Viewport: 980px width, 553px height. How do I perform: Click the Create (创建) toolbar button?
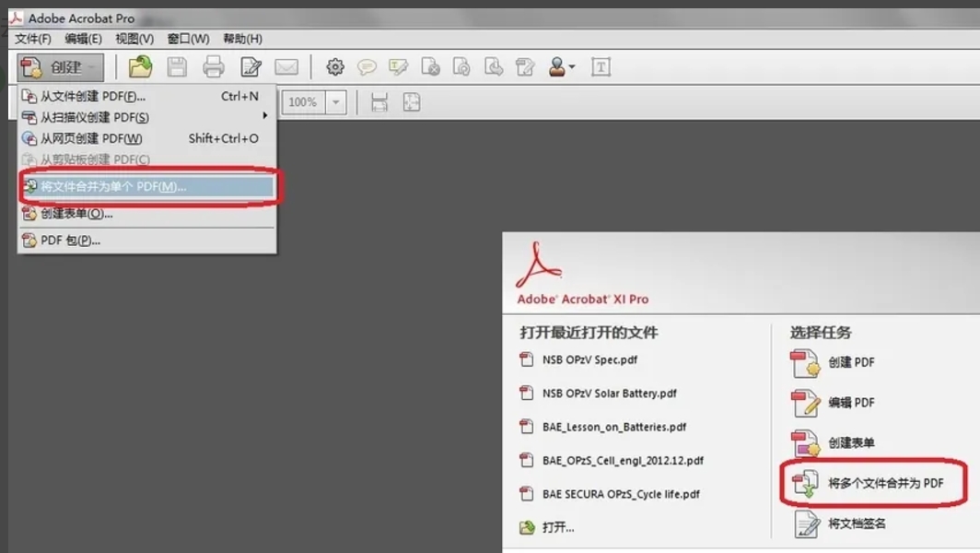(60, 67)
